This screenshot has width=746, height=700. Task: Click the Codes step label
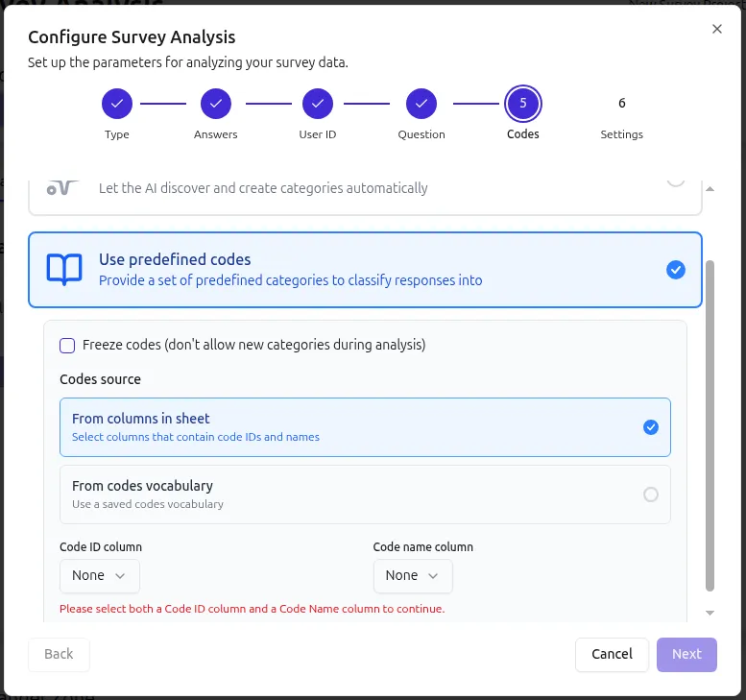pyautogui.click(x=523, y=134)
